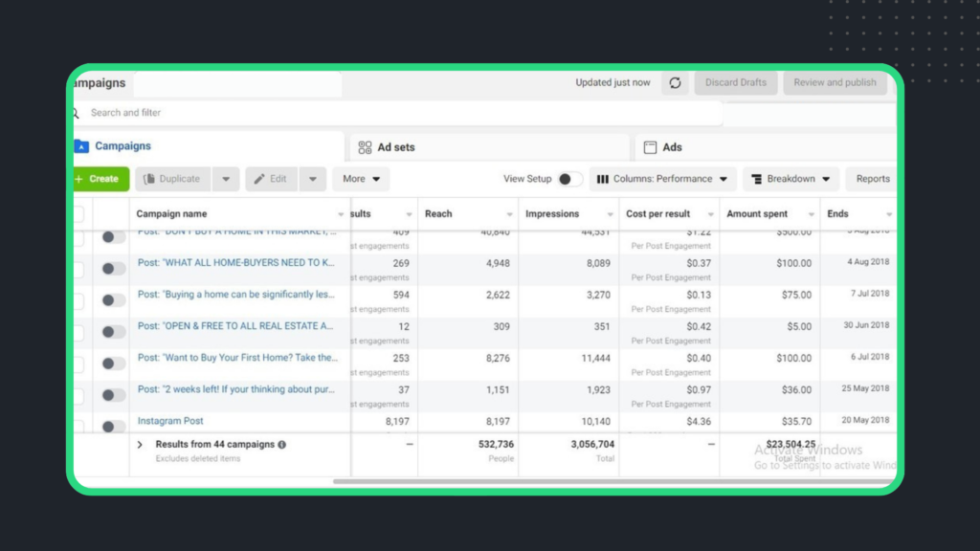Click the magnifier search icon

pos(76,113)
